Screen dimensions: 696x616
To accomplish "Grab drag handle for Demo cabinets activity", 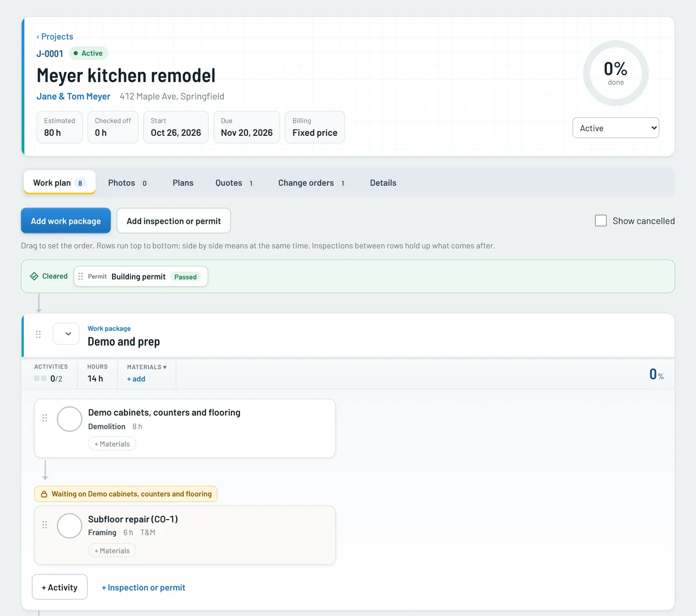I will pyautogui.click(x=45, y=418).
